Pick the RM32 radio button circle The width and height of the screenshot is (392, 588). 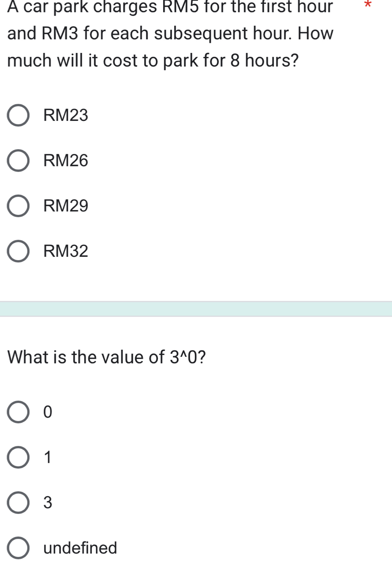tap(19, 251)
